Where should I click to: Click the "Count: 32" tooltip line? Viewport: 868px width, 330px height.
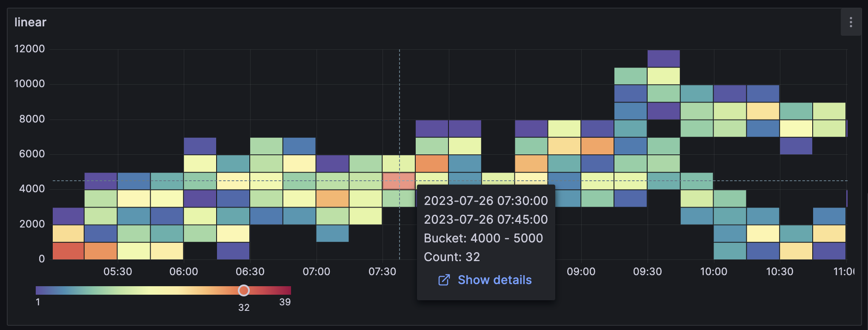[x=452, y=257]
